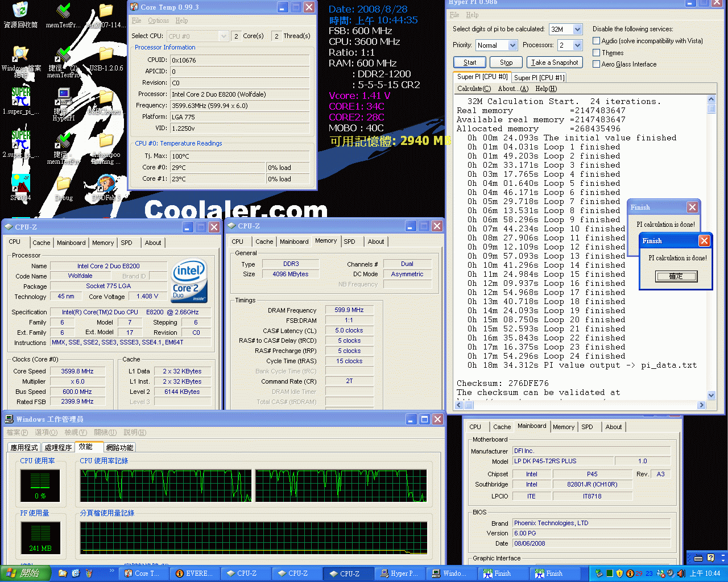Screen dimensions: 728x582
Task: Click the volume speaker icon in system tray
Action: pos(681,573)
